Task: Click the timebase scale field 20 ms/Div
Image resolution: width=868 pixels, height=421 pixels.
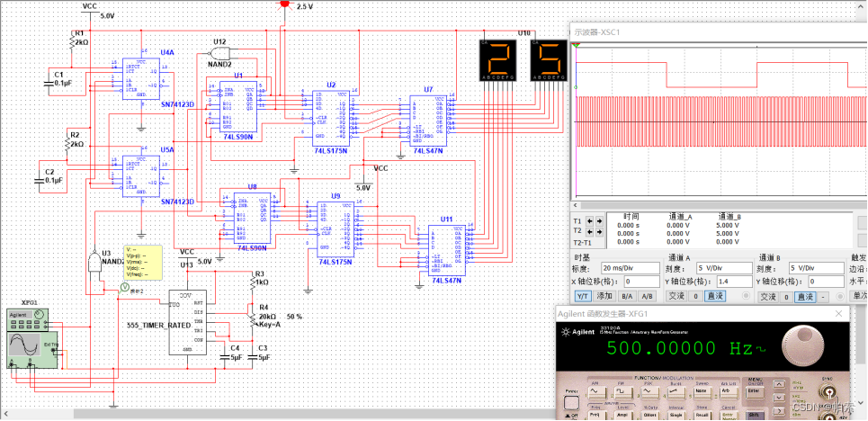Action: point(631,268)
